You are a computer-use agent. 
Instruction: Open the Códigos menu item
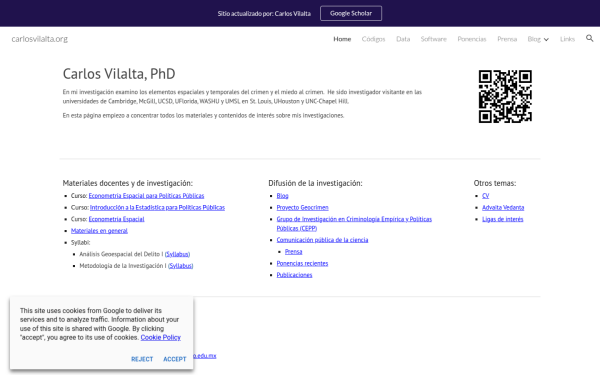pos(373,39)
